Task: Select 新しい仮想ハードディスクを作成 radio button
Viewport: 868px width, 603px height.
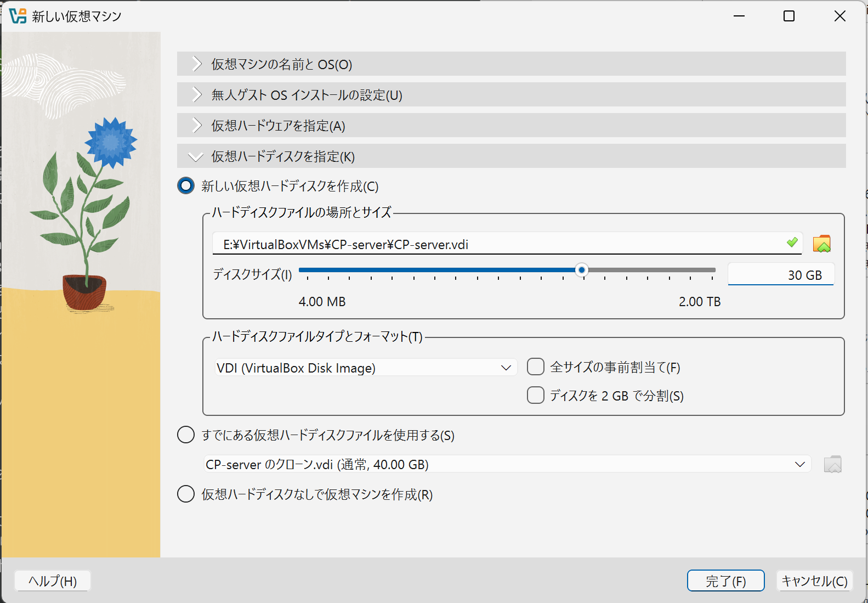Action: click(x=186, y=185)
